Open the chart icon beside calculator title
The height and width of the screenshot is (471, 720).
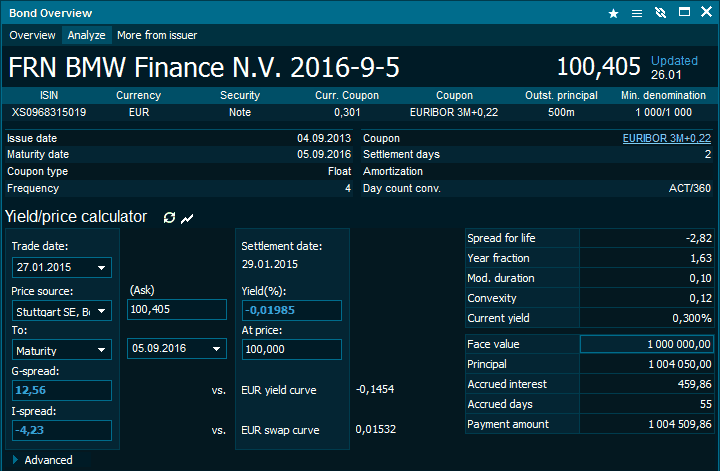click(187, 219)
